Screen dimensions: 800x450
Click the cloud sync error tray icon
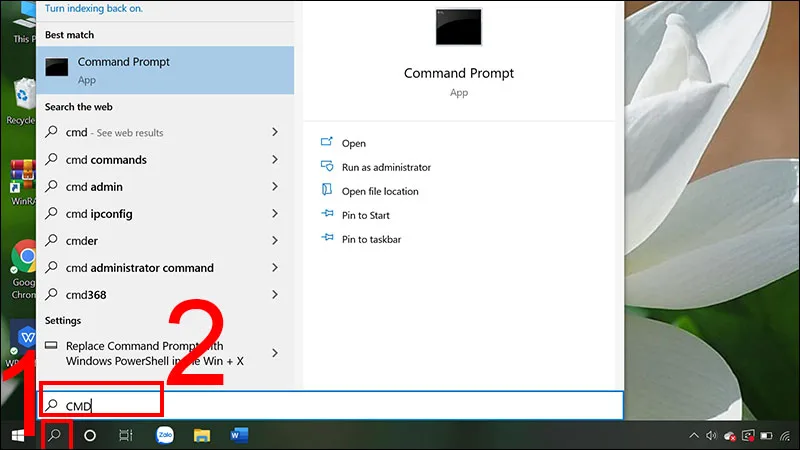click(730, 436)
